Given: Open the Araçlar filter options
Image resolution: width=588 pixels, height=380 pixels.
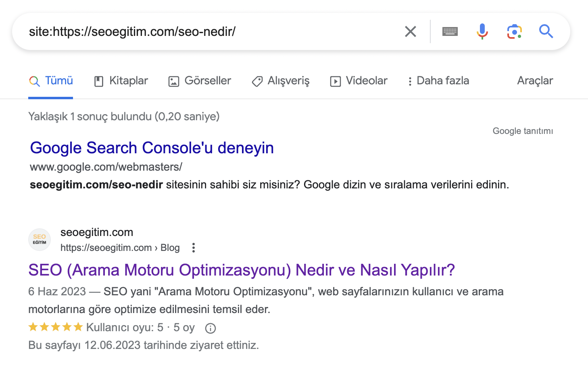Looking at the screenshot, I should 534,81.
